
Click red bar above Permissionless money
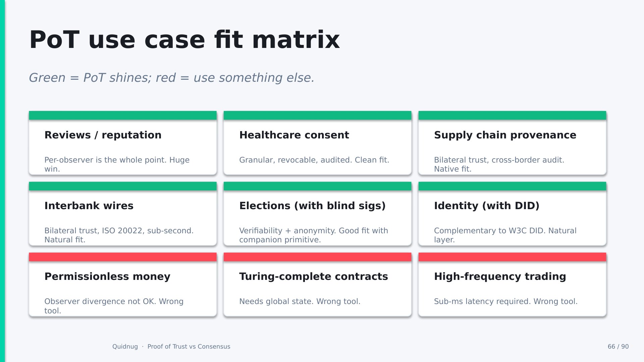[x=123, y=257]
